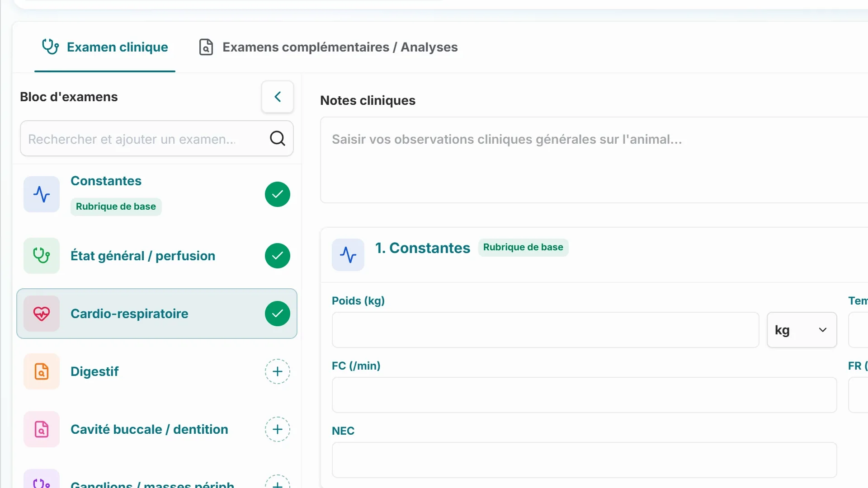The width and height of the screenshot is (868, 488).
Task: Open the Examen clinique tab
Action: [105, 47]
